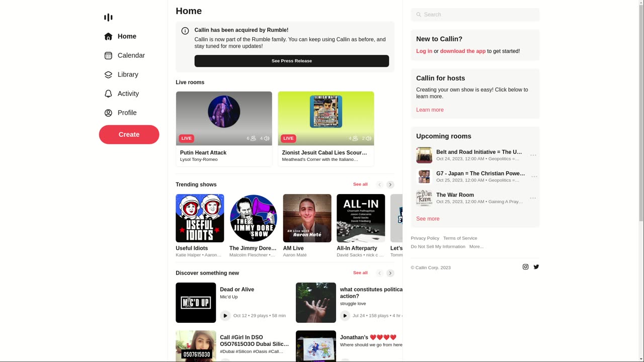
Task: Open options for G7 - Japan room
Action: coord(533,176)
